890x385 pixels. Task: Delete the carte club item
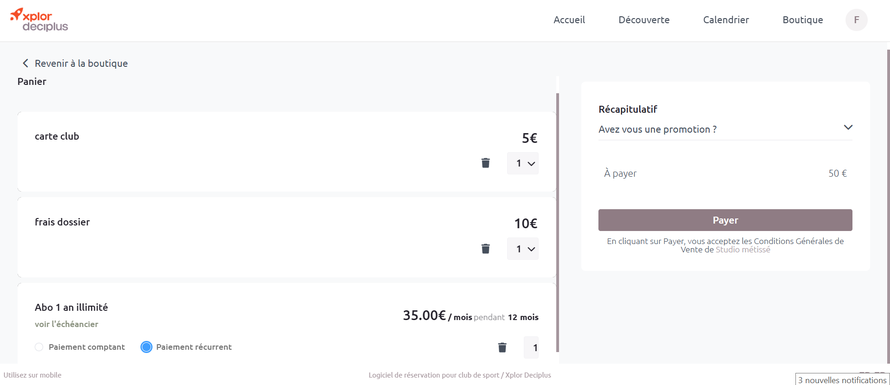(485, 163)
